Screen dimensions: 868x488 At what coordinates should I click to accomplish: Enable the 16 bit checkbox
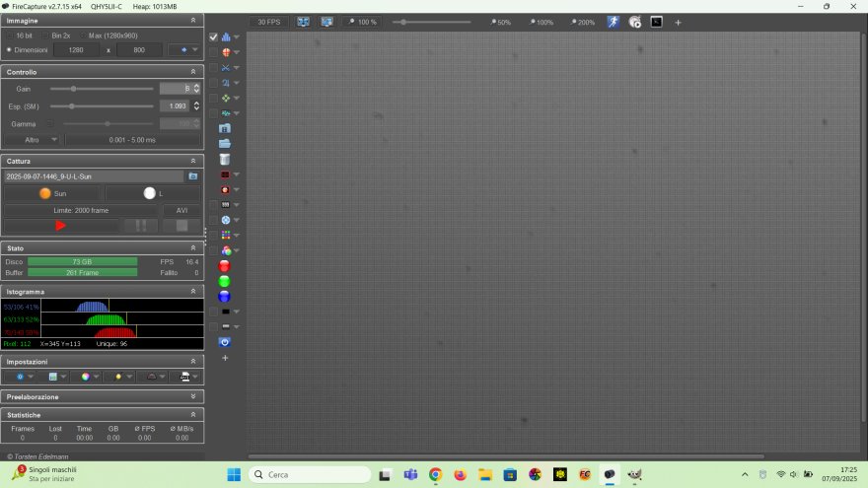point(11,35)
